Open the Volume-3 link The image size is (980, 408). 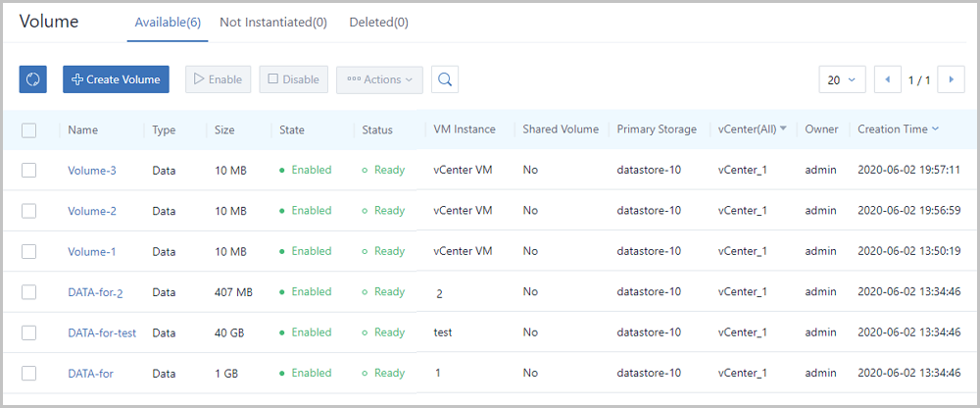point(92,171)
